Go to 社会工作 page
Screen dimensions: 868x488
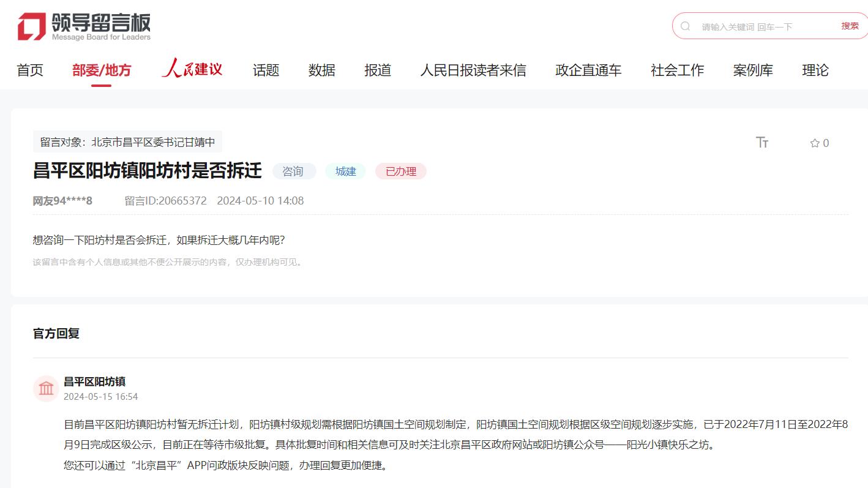[677, 70]
